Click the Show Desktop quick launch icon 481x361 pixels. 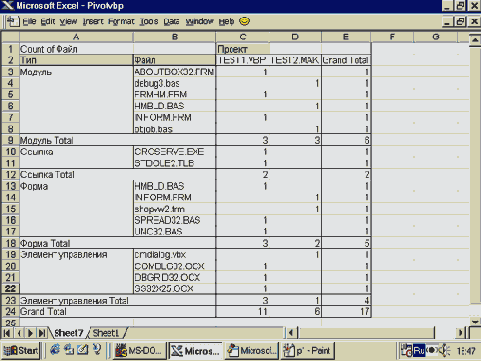coord(82,350)
